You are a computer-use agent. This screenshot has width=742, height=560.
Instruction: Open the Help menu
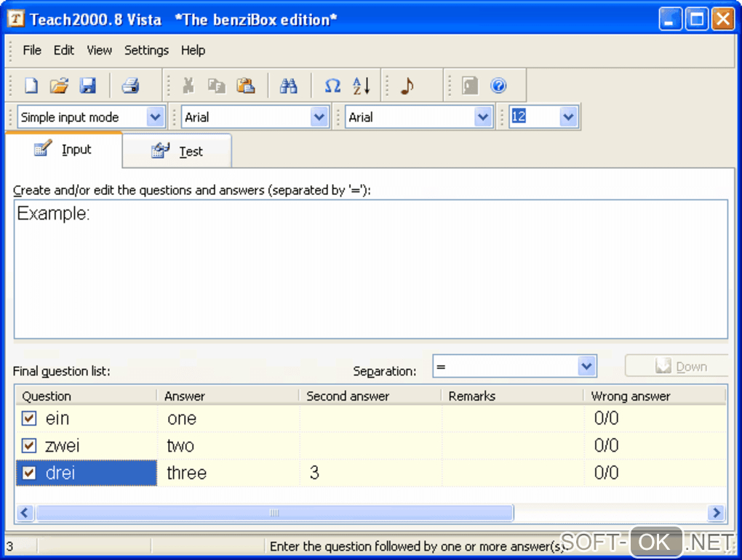[x=193, y=50]
